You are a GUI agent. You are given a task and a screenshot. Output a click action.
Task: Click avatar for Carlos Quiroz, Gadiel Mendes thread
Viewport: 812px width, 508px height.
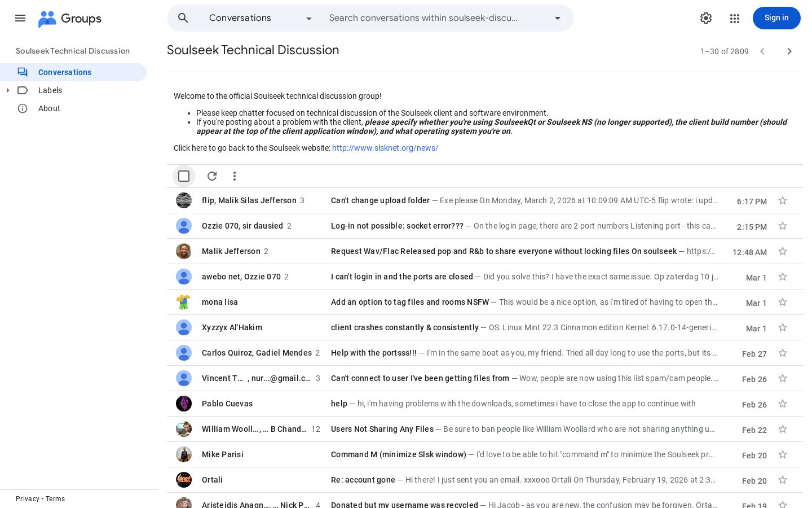(184, 353)
